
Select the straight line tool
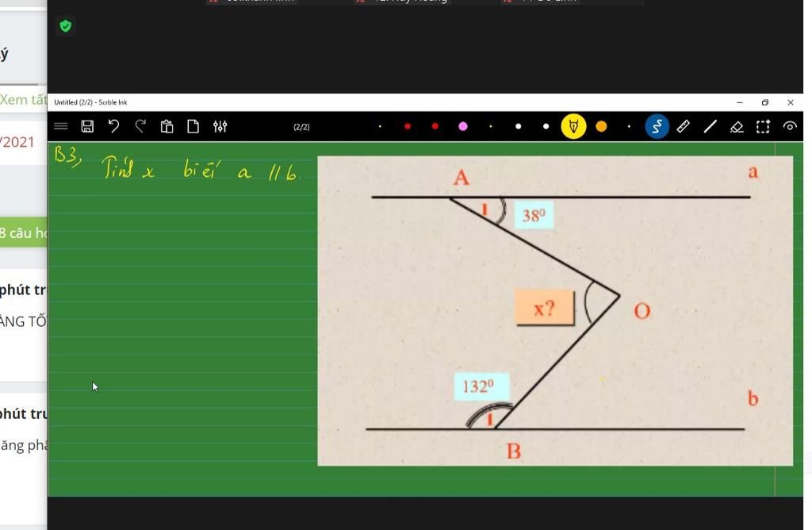710,126
